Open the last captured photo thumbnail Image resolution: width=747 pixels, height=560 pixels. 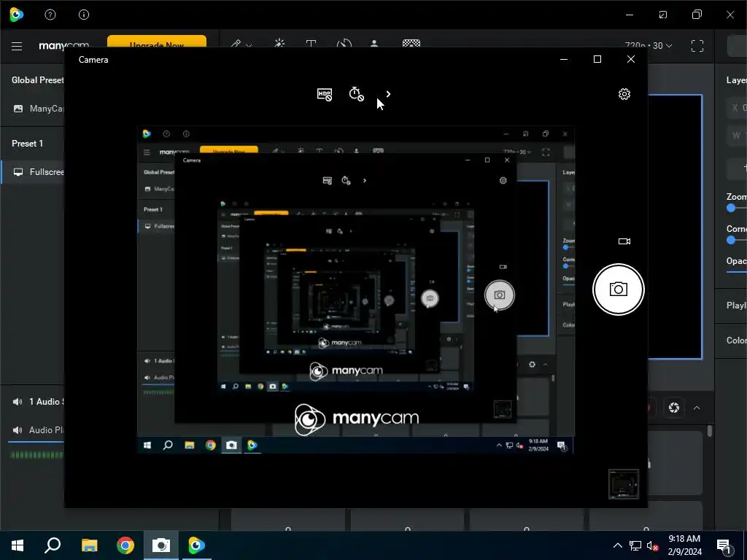tap(624, 484)
